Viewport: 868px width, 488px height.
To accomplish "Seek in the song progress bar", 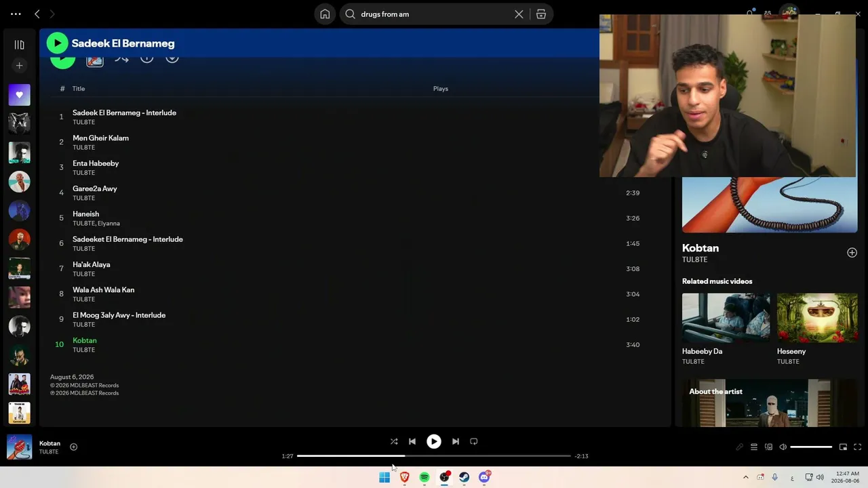I will pyautogui.click(x=434, y=456).
